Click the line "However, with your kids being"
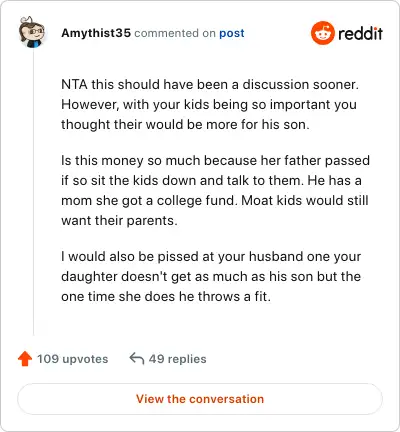400x432 pixels. click(x=209, y=105)
